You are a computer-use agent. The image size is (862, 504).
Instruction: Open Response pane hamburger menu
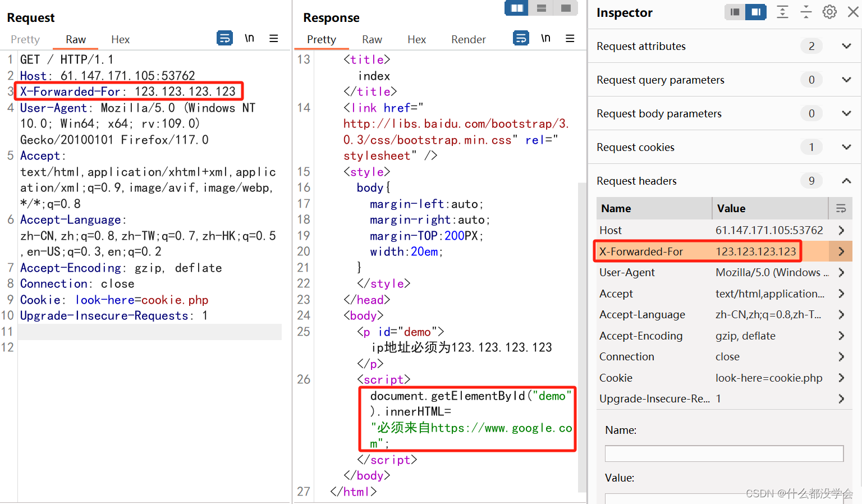pyautogui.click(x=570, y=38)
